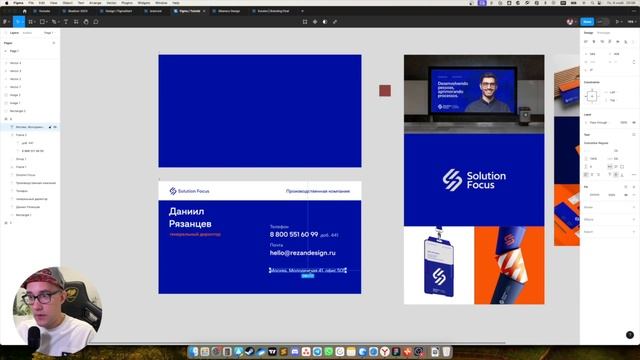Expand the Move tool options arrow

point(22,22)
